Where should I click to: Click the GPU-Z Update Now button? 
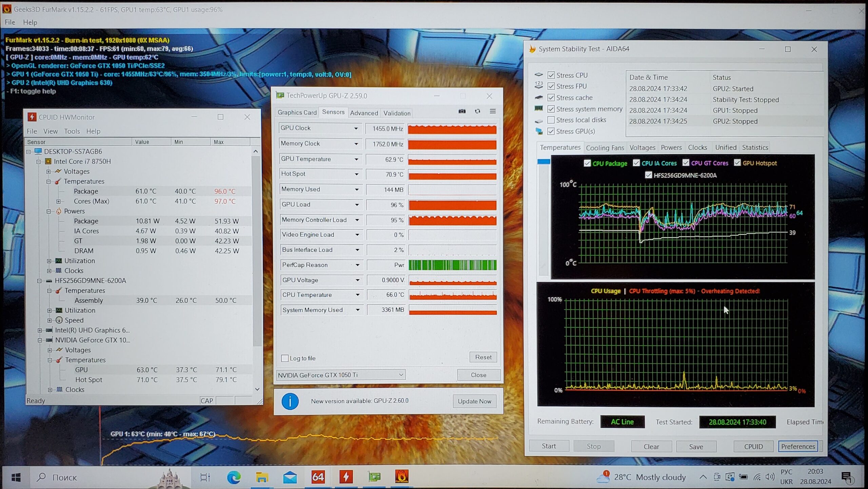[474, 401]
